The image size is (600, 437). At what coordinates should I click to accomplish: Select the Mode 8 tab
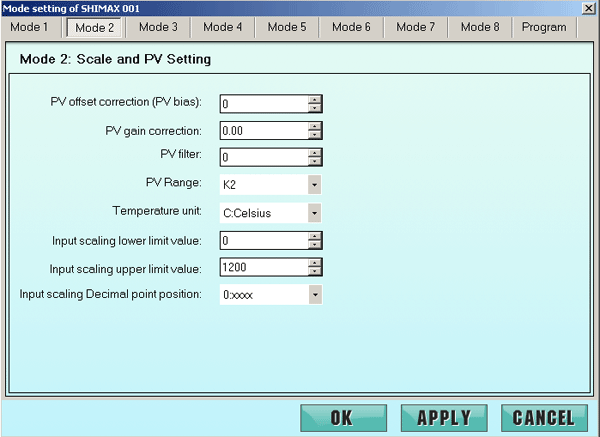coord(480,27)
